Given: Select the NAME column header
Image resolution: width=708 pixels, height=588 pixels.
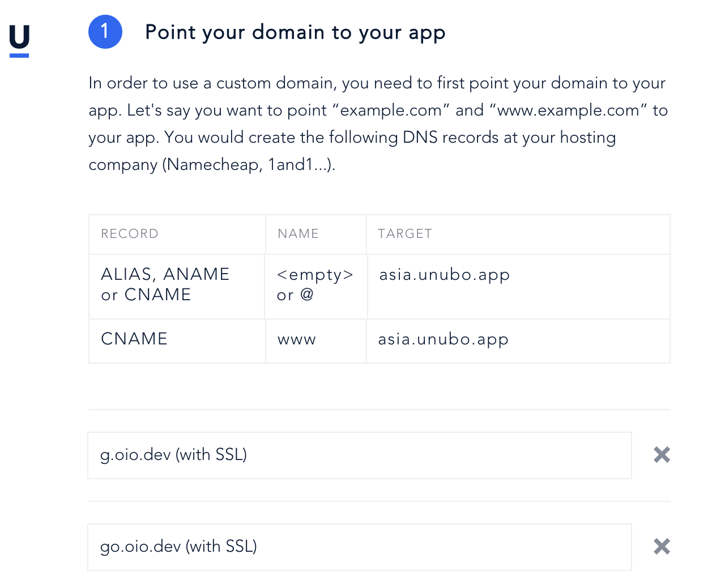Looking at the screenshot, I should [298, 234].
